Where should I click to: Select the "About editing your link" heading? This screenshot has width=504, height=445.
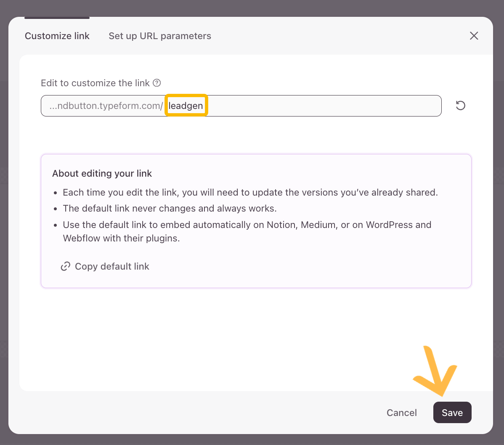point(102,173)
